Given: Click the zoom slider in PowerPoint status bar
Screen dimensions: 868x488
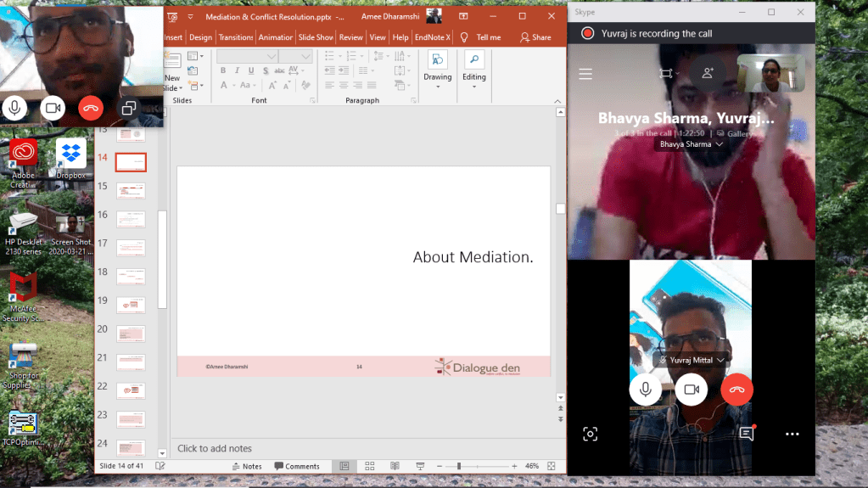Looking at the screenshot, I should coord(459,466).
